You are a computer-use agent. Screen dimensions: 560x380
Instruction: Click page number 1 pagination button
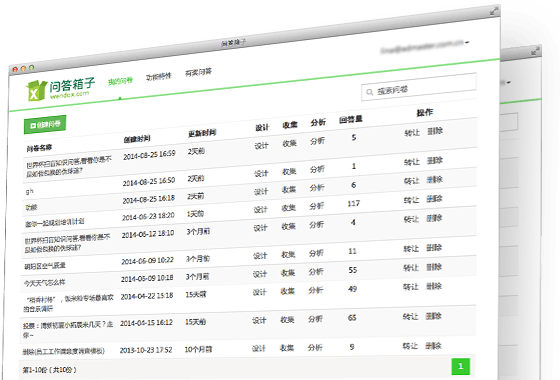coord(461,366)
